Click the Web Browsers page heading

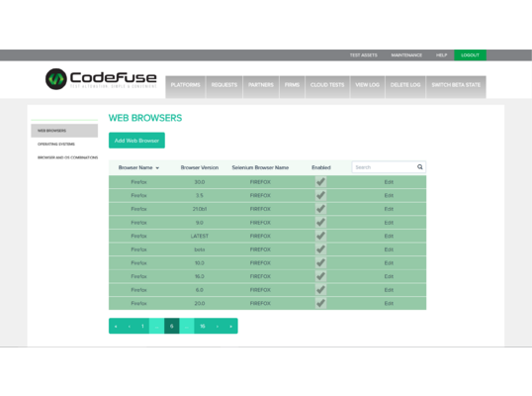point(145,118)
